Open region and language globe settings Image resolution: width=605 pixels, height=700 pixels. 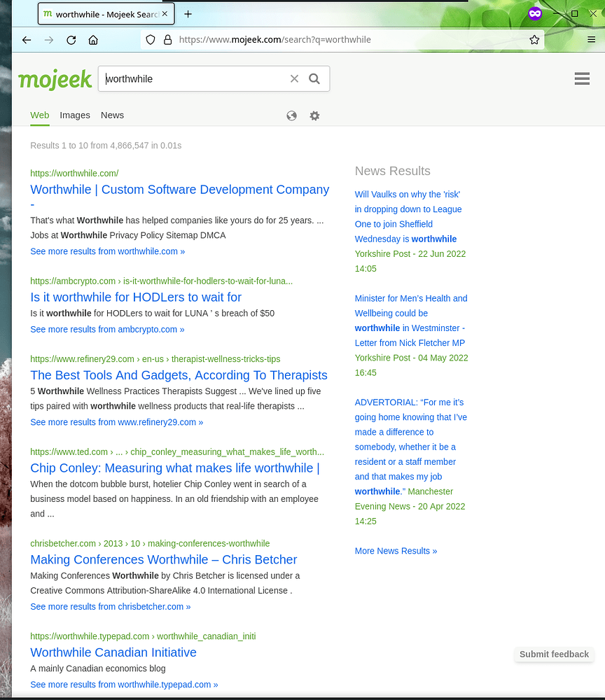point(291,115)
